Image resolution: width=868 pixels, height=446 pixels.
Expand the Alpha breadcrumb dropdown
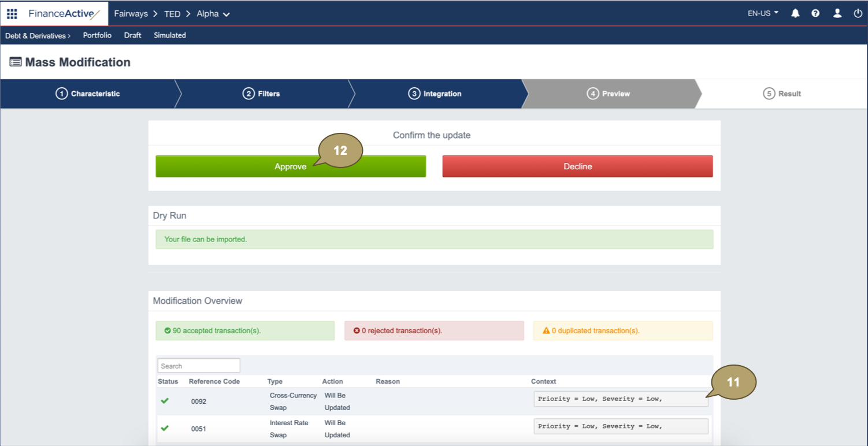[x=213, y=14]
